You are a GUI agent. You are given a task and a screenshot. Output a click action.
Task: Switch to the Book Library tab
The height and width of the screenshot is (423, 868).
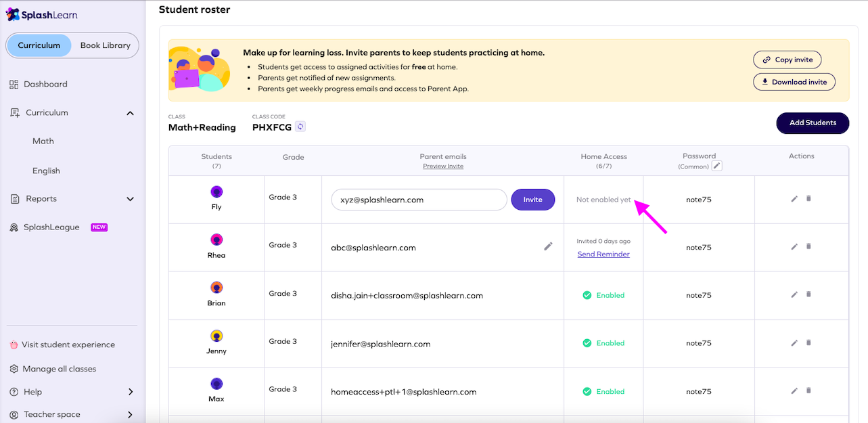pos(105,45)
